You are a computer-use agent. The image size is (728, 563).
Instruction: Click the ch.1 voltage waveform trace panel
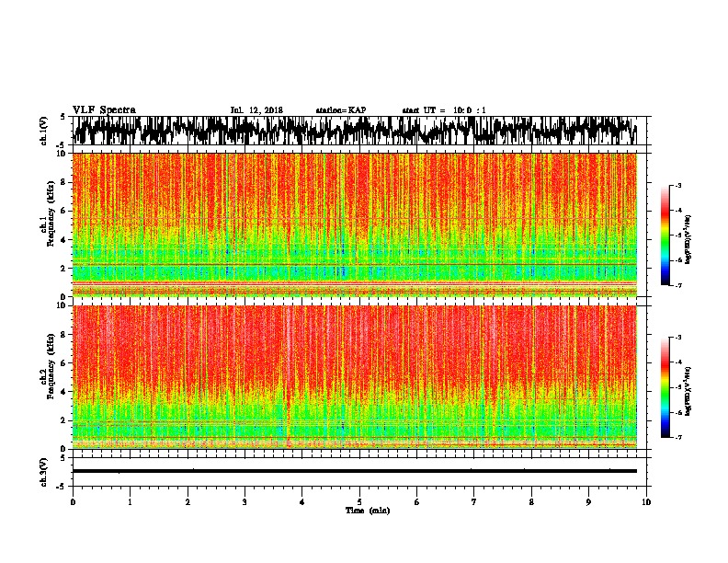tap(358, 131)
